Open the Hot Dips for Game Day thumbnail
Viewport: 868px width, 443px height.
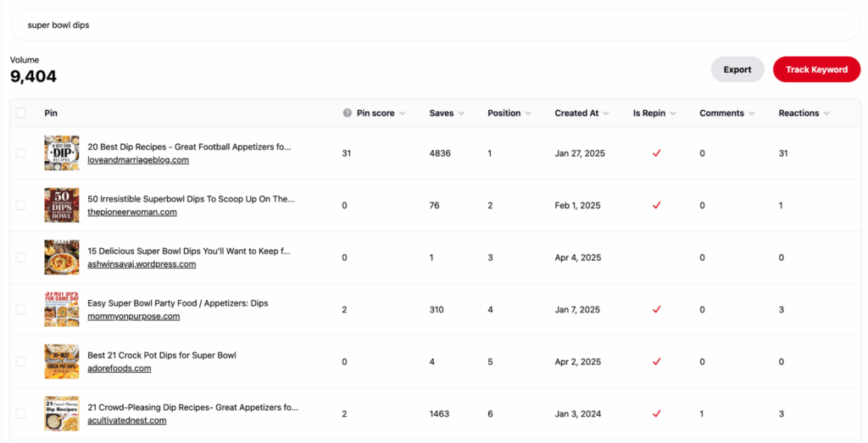pos(61,310)
